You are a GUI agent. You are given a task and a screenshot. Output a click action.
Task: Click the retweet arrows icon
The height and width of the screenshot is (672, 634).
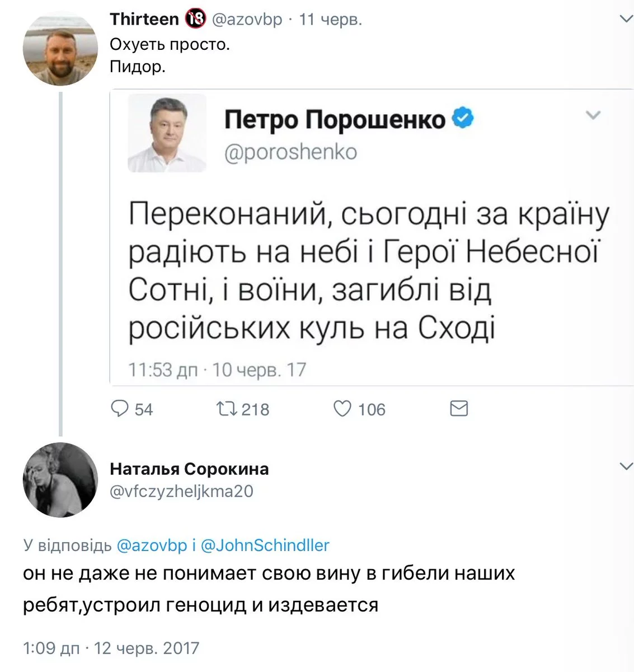click(226, 409)
